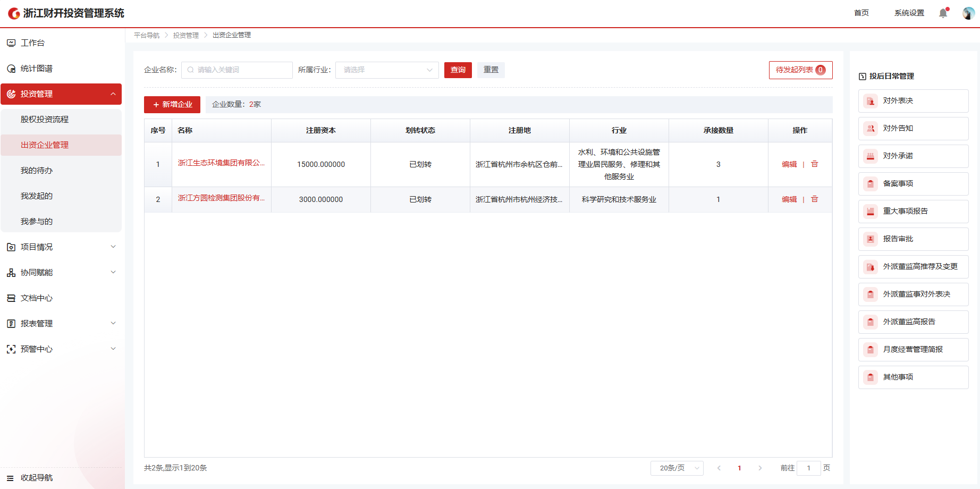Screen dimensions: 980x489
Task: Click the 重大事项报告 card icon
Action: point(871,212)
